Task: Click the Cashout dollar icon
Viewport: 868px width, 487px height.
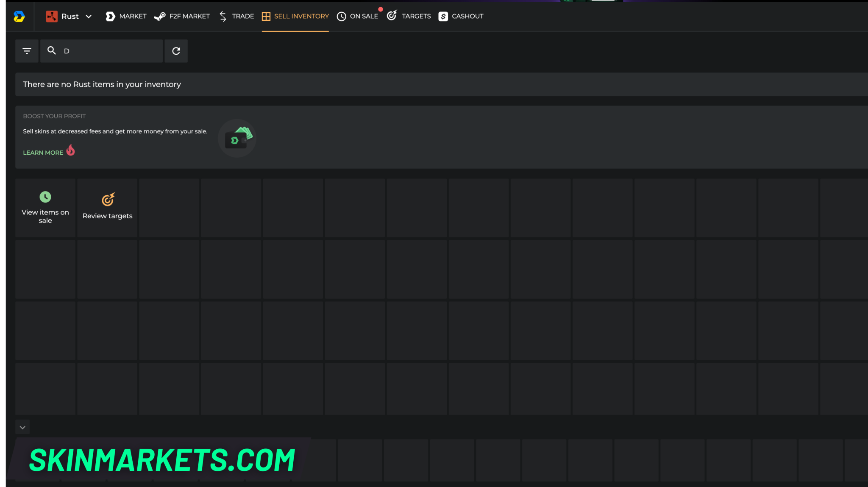Action: [x=443, y=16]
